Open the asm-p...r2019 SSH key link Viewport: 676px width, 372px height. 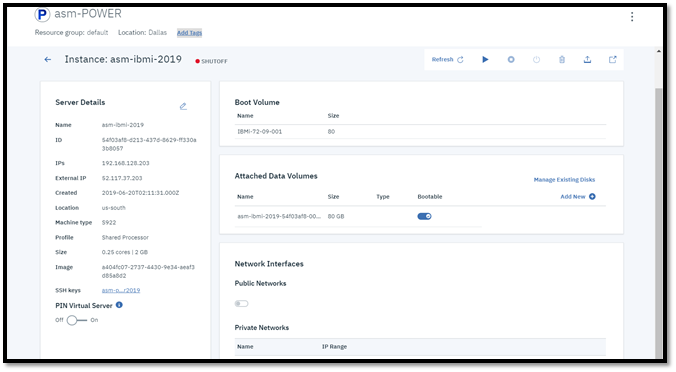pos(121,291)
